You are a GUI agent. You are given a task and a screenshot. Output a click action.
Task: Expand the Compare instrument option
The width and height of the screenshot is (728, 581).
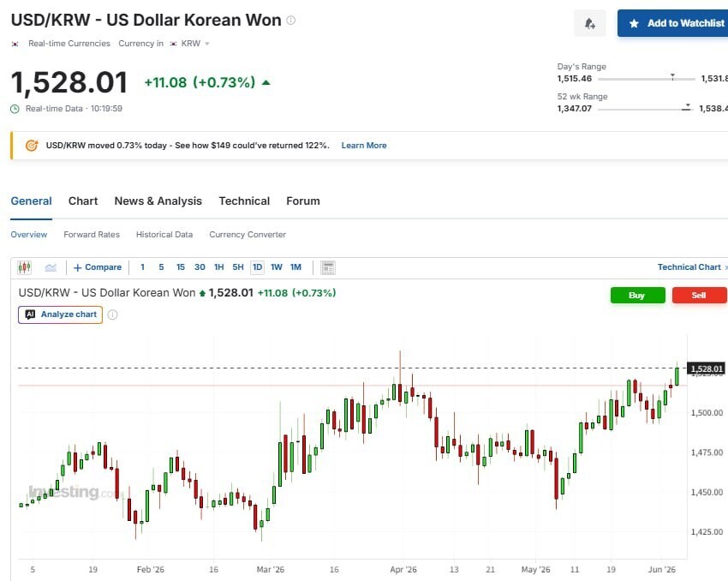click(x=98, y=267)
